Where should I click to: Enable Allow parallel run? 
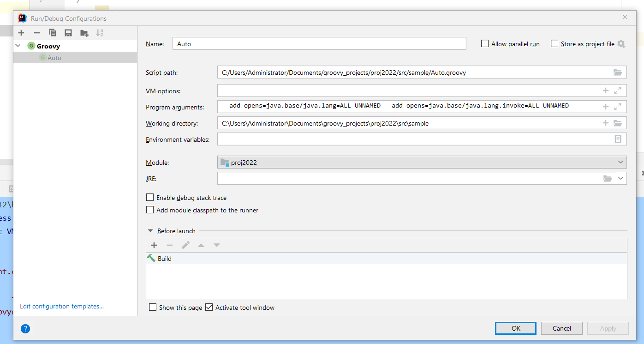click(x=485, y=43)
